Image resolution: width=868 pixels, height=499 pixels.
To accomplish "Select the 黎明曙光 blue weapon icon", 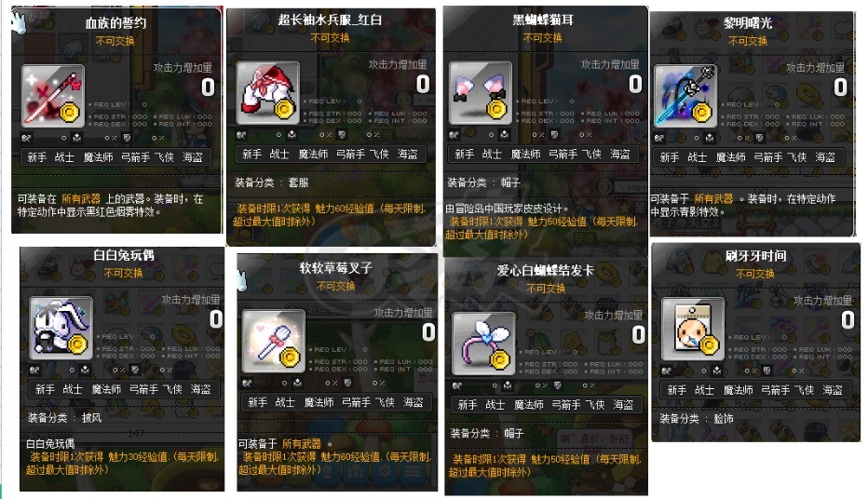I will pyautogui.click(x=685, y=96).
